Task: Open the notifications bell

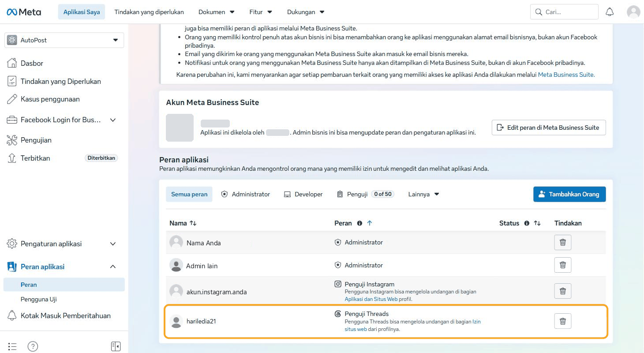Action: pos(610,12)
